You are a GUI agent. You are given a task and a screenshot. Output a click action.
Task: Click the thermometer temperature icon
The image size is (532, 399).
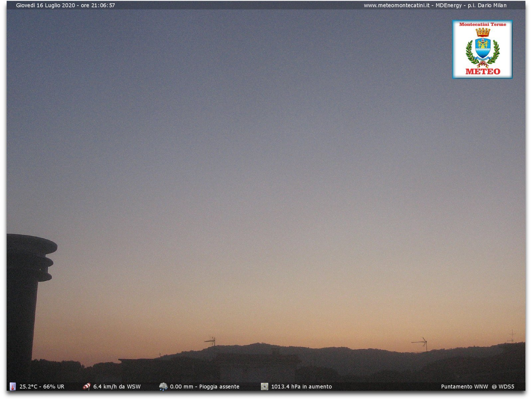coord(13,386)
